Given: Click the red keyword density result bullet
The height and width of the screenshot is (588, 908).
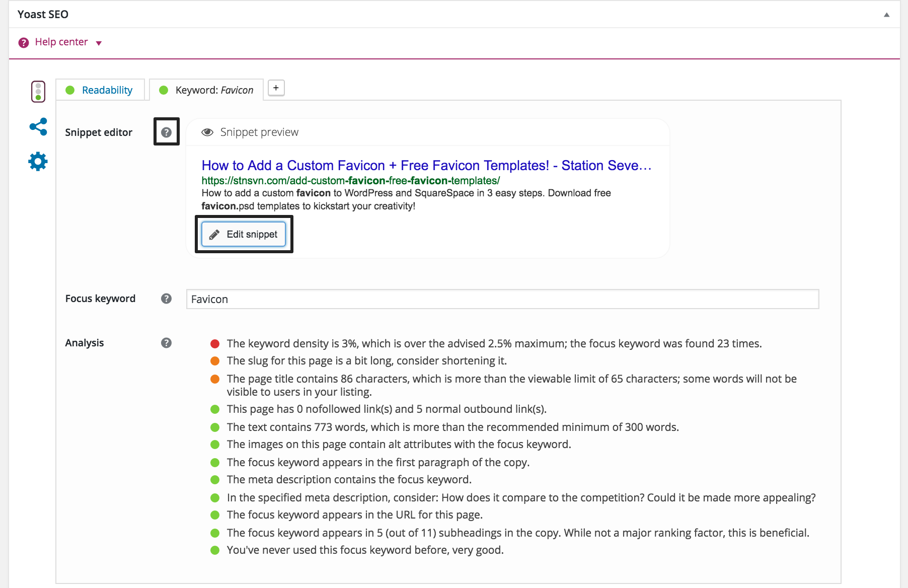Looking at the screenshot, I should tap(215, 344).
